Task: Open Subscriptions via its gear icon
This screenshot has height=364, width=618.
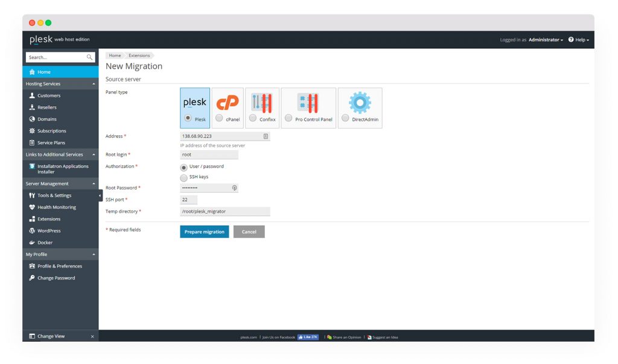Action: pyautogui.click(x=32, y=131)
